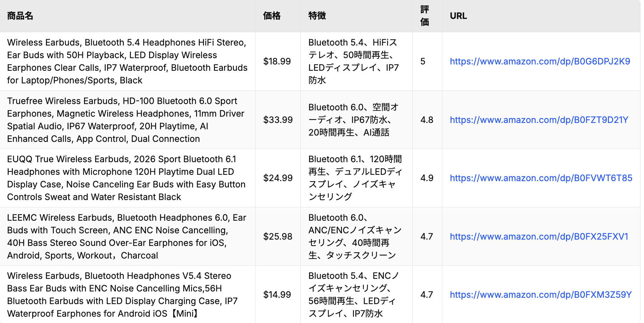Open the B0G6DPJ2K9 Amazon link
644x323 pixels.
pyautogui.click(x=540, y=62)
